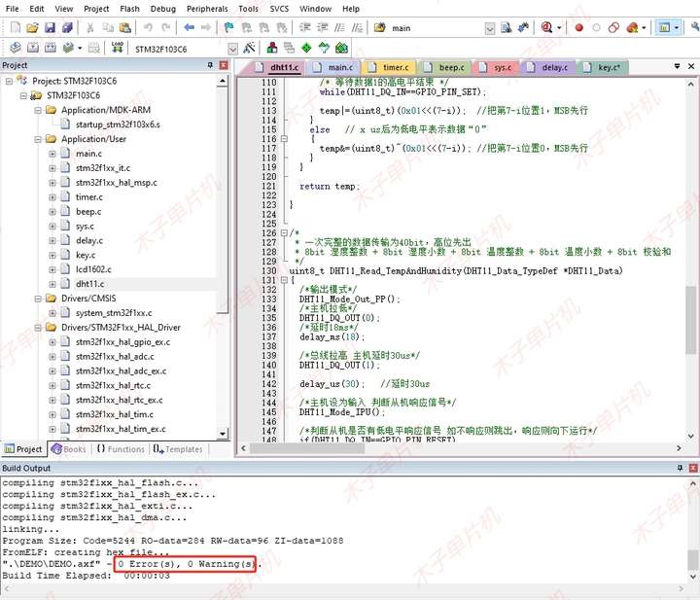Build the target with the Build icon
This screenshot has width=700, height=600.
(x=33, y=48)
